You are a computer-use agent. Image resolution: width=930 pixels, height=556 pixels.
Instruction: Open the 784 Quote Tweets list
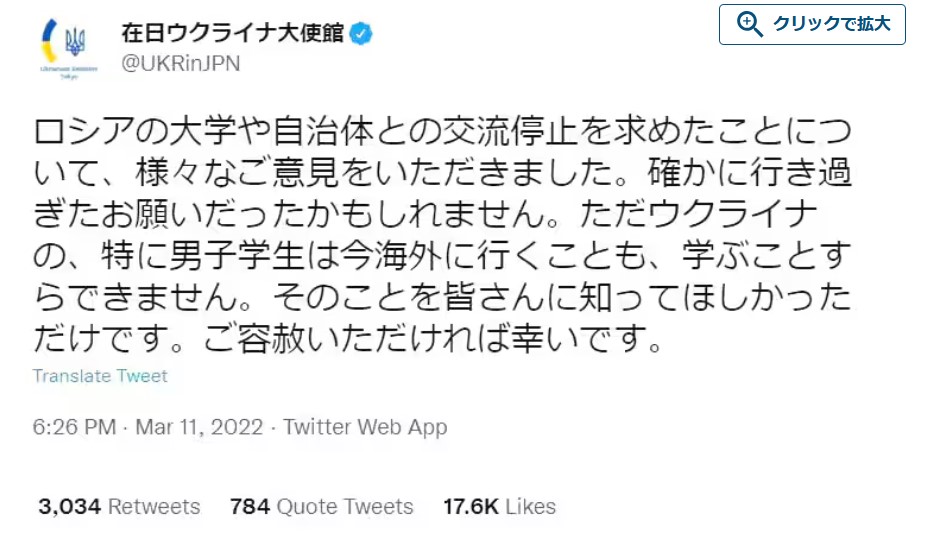321,506
